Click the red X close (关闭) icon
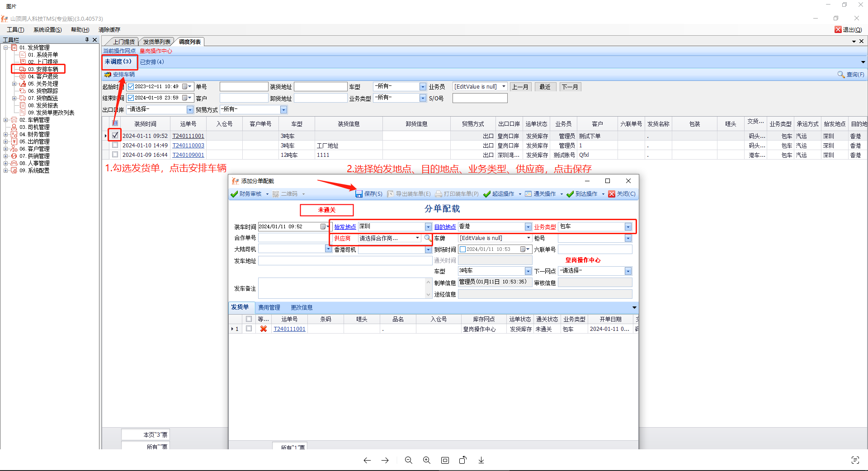Image resolution: width=868 pixels, height=471 pixels. (612, 194)
